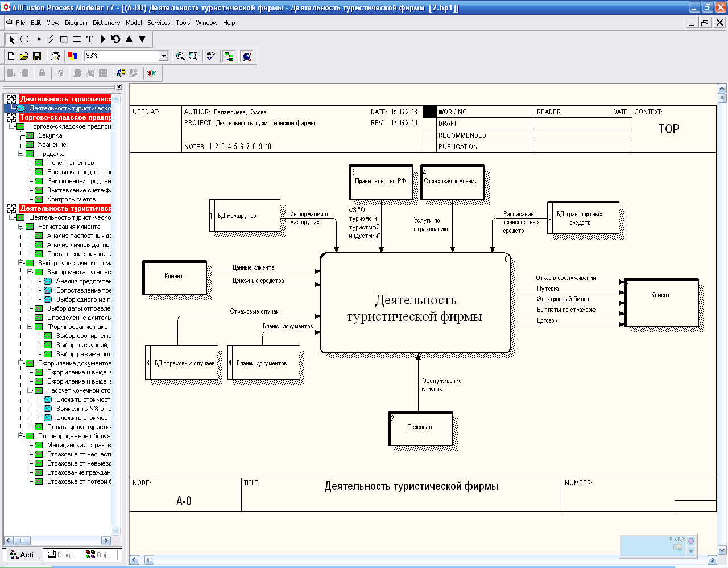Collapse the Рассчет конечной стоимости node

[30, 390]
